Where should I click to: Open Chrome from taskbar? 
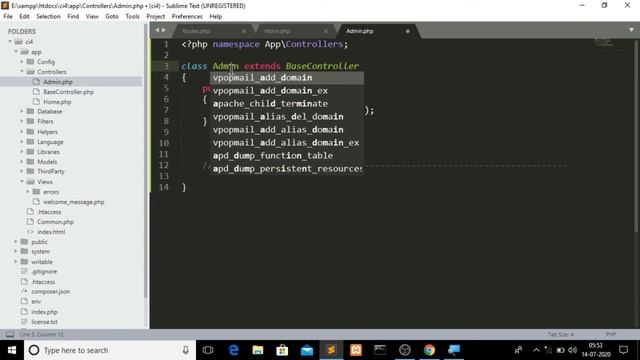(x=429, y=350)
